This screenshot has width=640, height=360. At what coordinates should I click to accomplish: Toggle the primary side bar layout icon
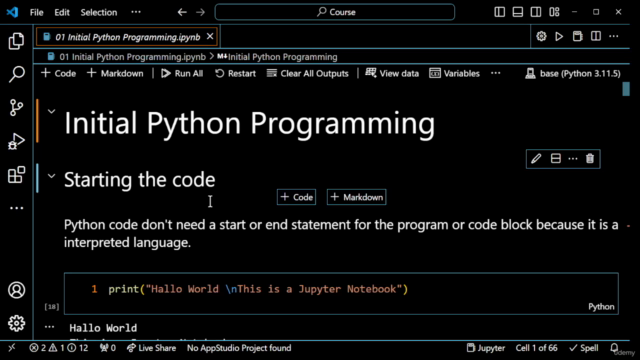(500, 12)
